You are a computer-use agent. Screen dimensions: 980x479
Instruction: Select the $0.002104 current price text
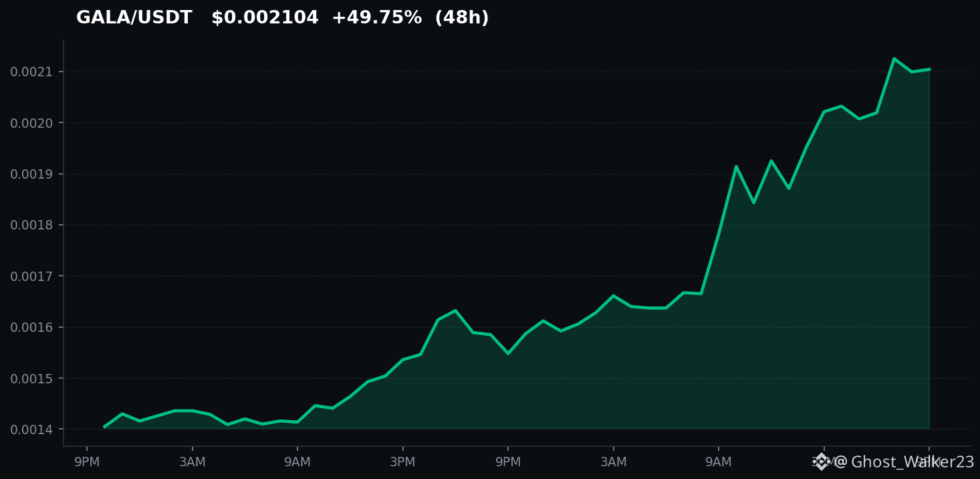pyautogui.click(x=265, y=18)
